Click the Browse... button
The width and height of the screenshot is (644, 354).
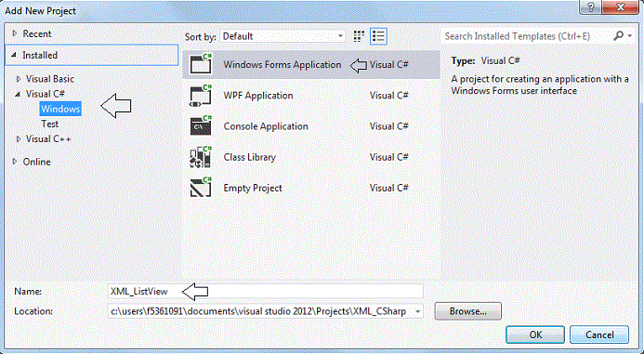(x=467, y=311)
